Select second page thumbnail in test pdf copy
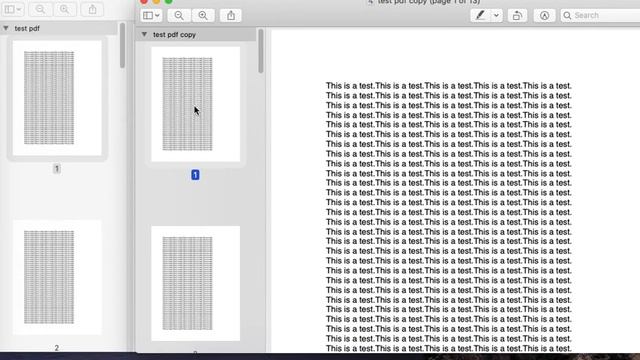640x360 pixels. pos(196,284)
